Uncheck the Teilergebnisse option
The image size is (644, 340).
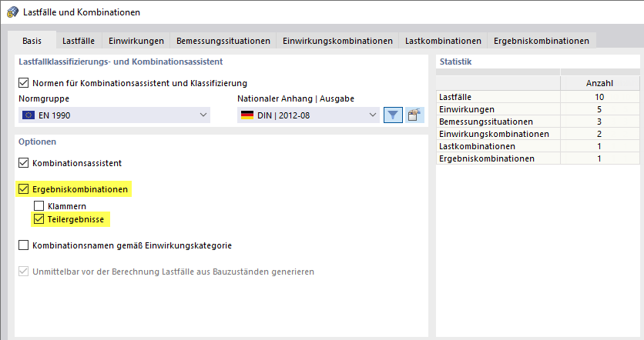39,219
